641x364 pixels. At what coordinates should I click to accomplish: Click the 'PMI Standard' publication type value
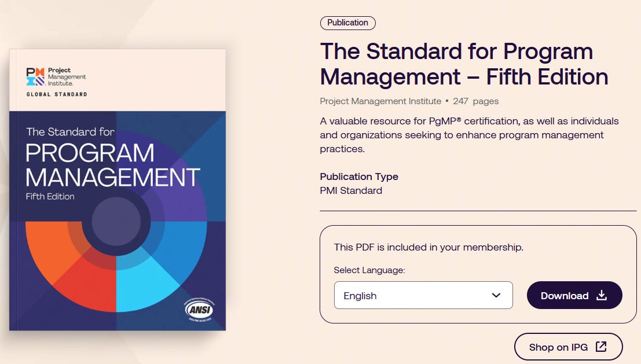coord(351,190)
